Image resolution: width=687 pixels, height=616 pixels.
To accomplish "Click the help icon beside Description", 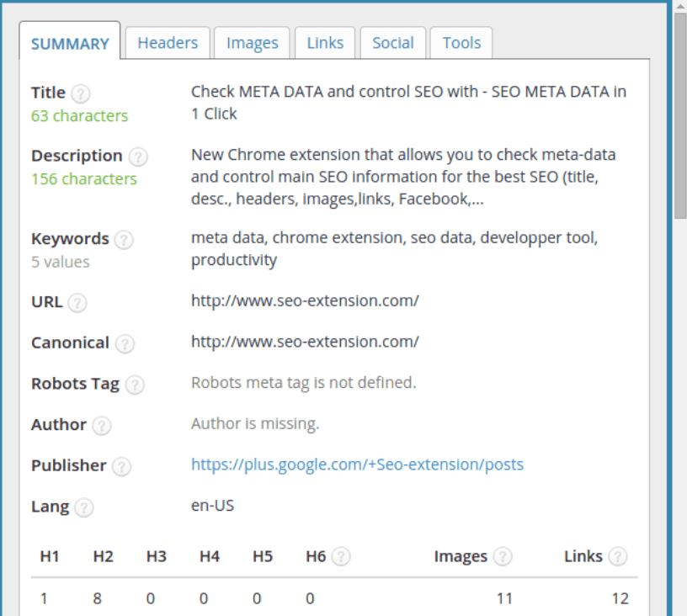I will click(138, 157).
